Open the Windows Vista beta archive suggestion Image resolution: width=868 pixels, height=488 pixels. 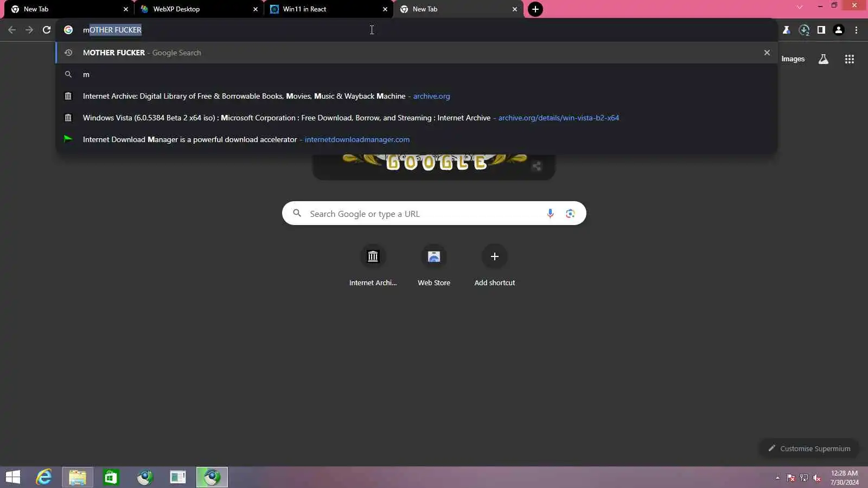click(x=417, y=118)
